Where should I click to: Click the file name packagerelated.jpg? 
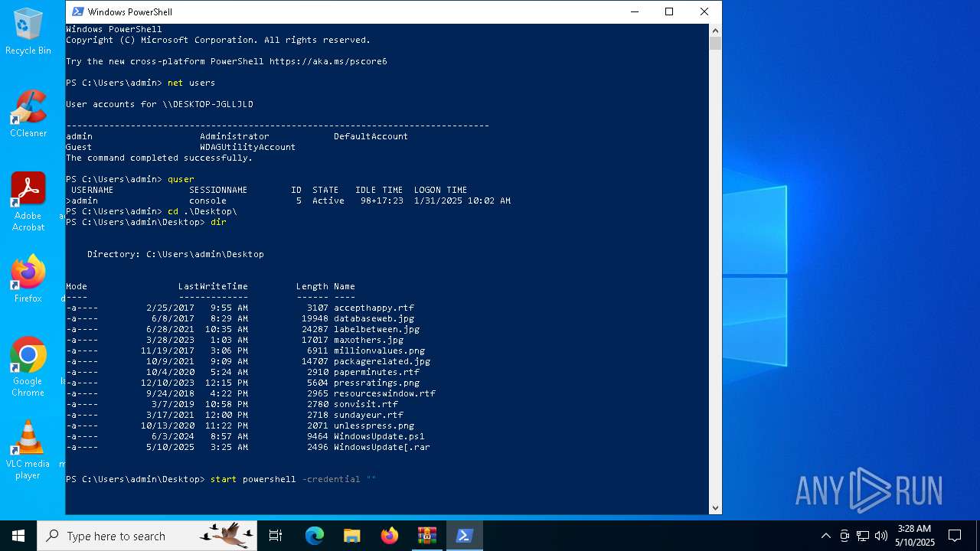pyautogui.click(x=382, y=361)
